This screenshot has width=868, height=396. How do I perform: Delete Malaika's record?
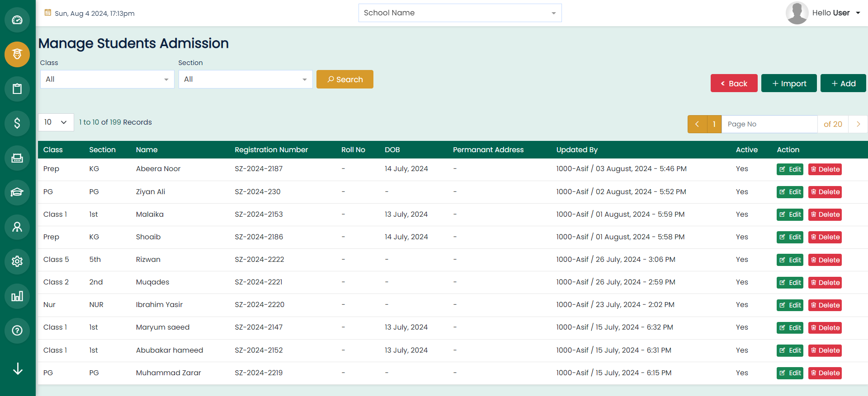(825, 214)
